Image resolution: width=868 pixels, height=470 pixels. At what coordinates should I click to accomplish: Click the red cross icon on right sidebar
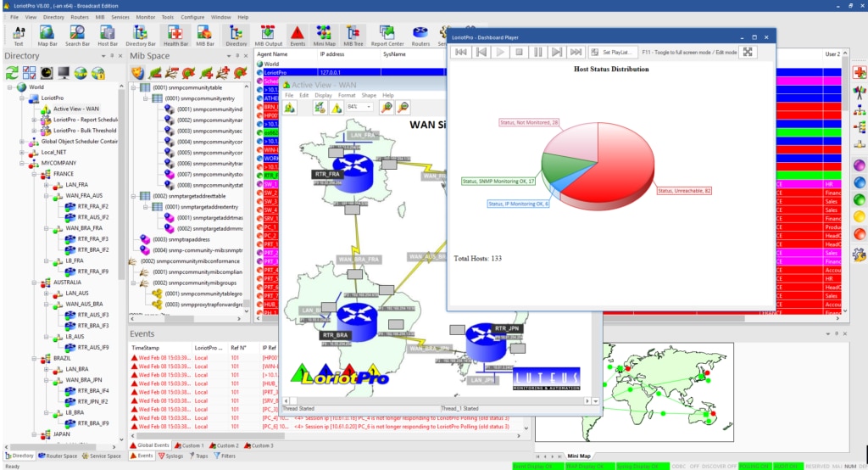pyautogui.click(x=860, y=72)
